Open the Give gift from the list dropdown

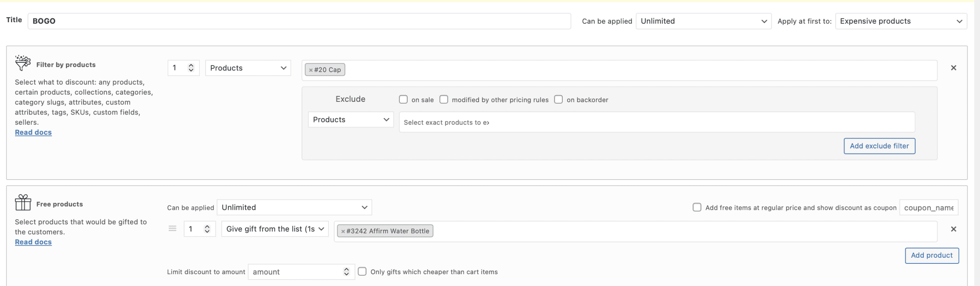click(275, 229)
